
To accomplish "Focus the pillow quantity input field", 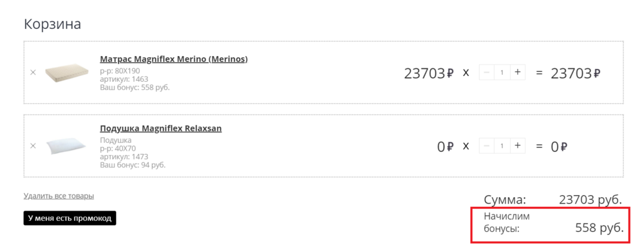I will [x=502, y=146].
